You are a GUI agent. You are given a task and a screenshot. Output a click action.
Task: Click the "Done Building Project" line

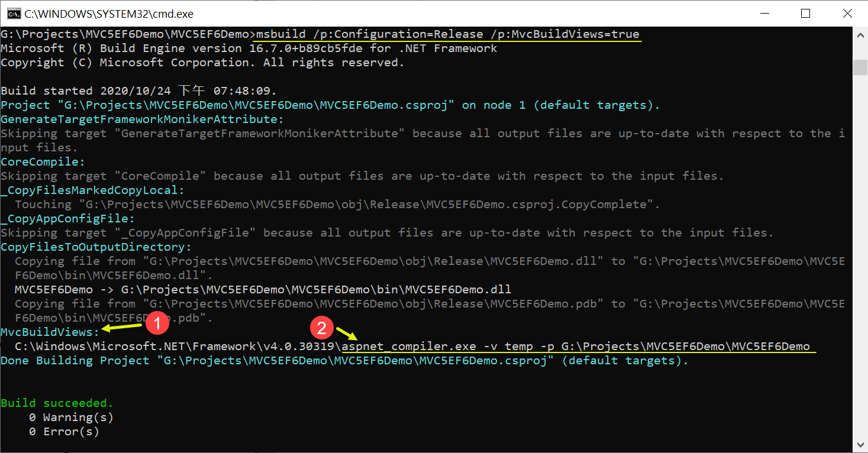click(345, 361)
